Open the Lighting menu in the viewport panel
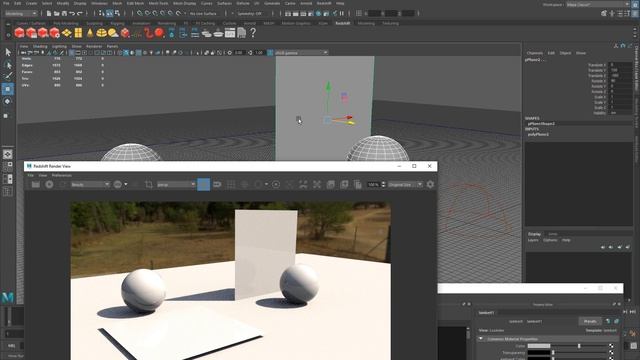The image size is (640, 360). 59,47
